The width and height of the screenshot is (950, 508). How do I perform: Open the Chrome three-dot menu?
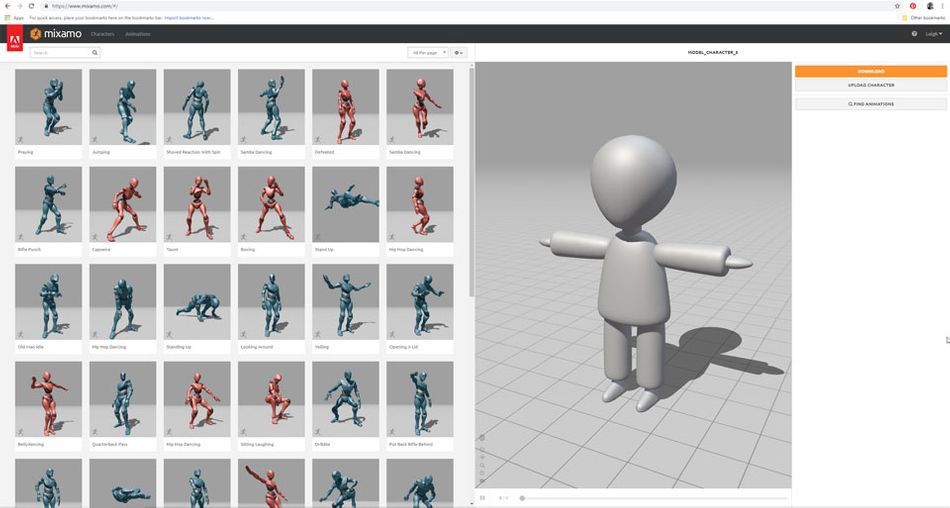click(x=943, y=6)
